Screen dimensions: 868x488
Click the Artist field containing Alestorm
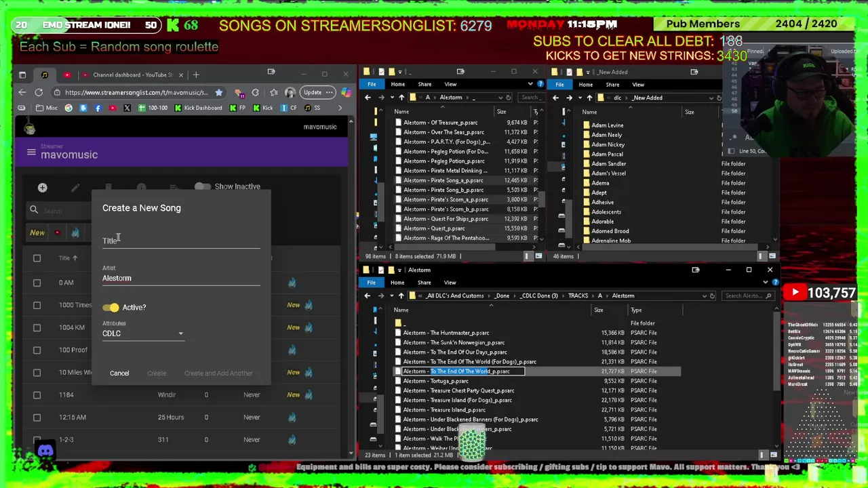coord(181,278)
